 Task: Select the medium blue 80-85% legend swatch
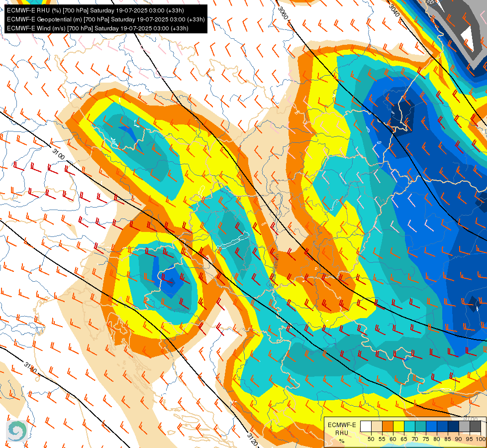click(443, 426)
